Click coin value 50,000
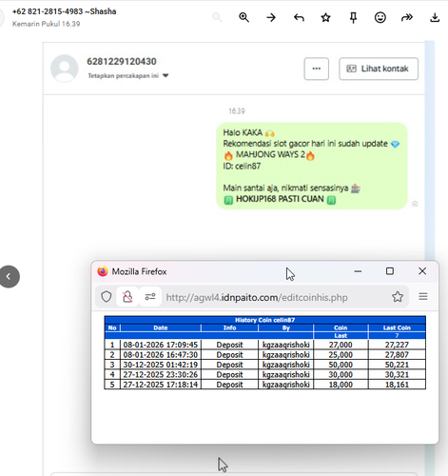Image resolution: width=448 pixels, height=476 pixels. (x=341, y=365)
